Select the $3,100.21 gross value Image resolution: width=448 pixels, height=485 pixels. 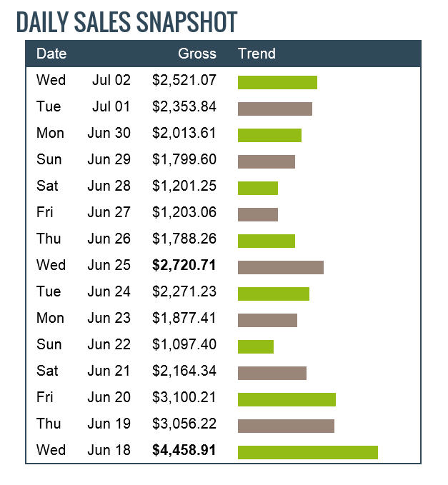click(184, 397)
